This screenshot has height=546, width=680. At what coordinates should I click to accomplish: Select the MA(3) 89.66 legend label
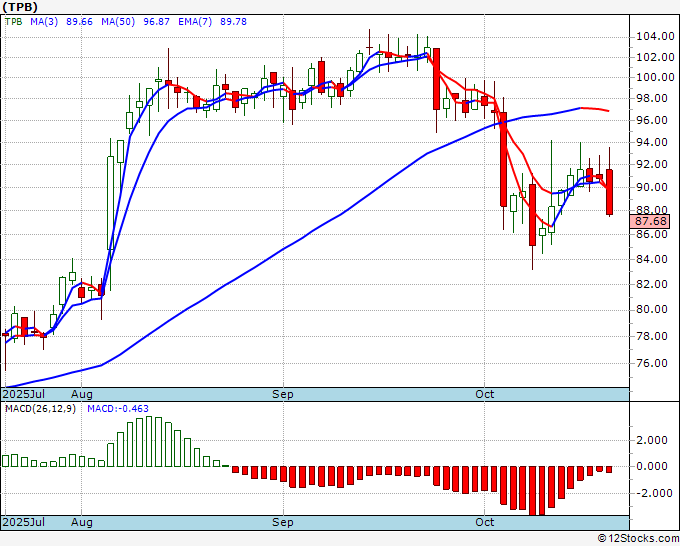(x=61, y=21)
